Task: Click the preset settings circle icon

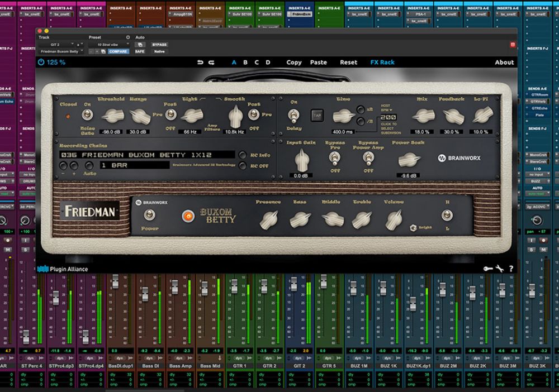Action: click(127, 37)
